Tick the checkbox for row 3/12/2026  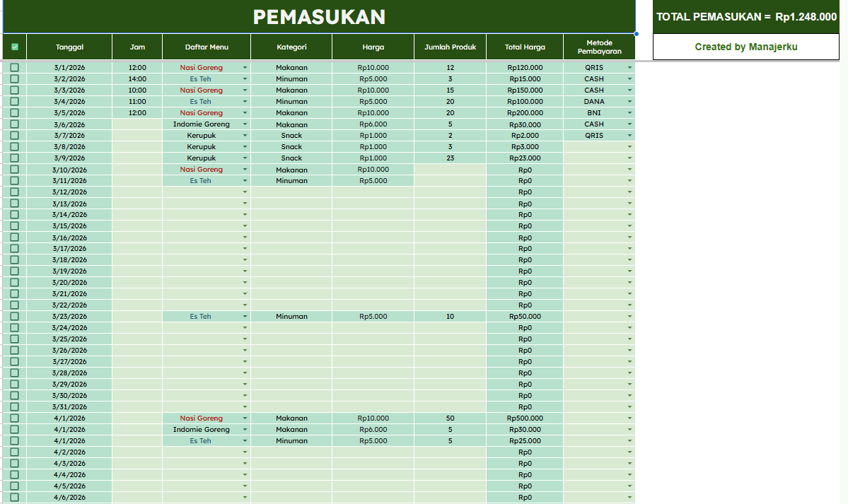click(x=15, y=192)
